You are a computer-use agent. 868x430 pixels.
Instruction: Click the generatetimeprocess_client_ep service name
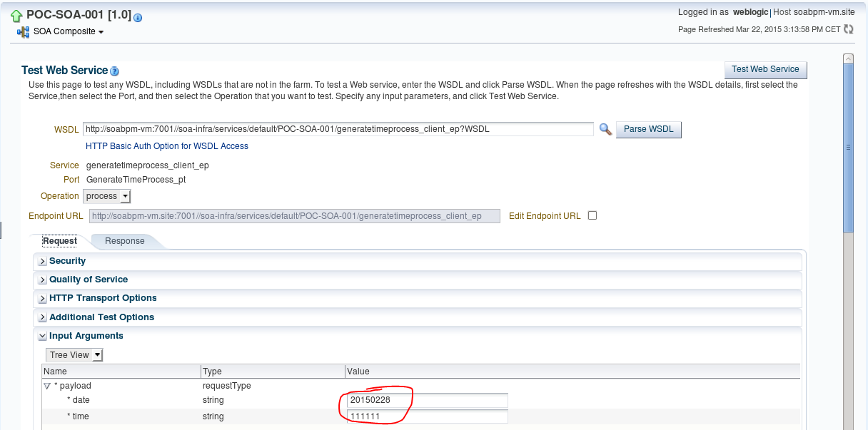pos(148,165)
